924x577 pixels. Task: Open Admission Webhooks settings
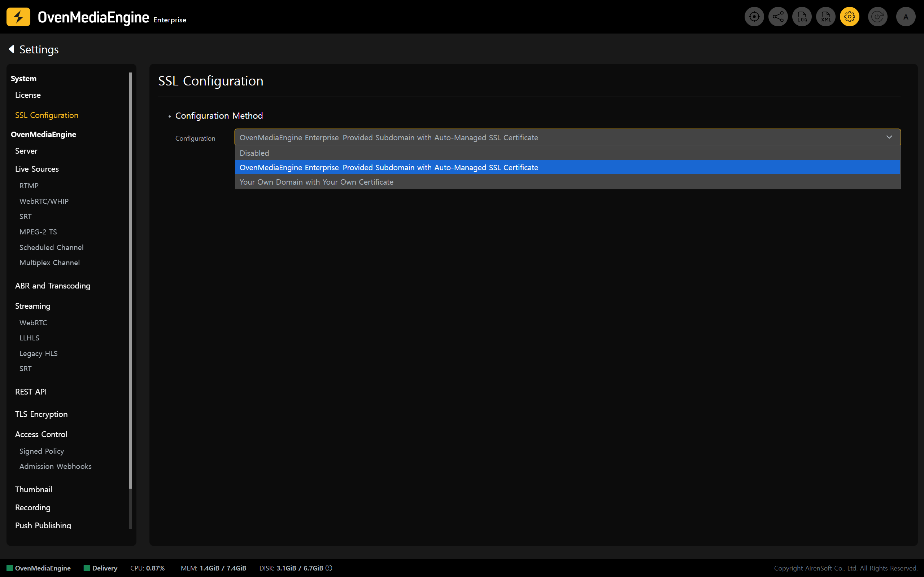[x=55, y=466]
